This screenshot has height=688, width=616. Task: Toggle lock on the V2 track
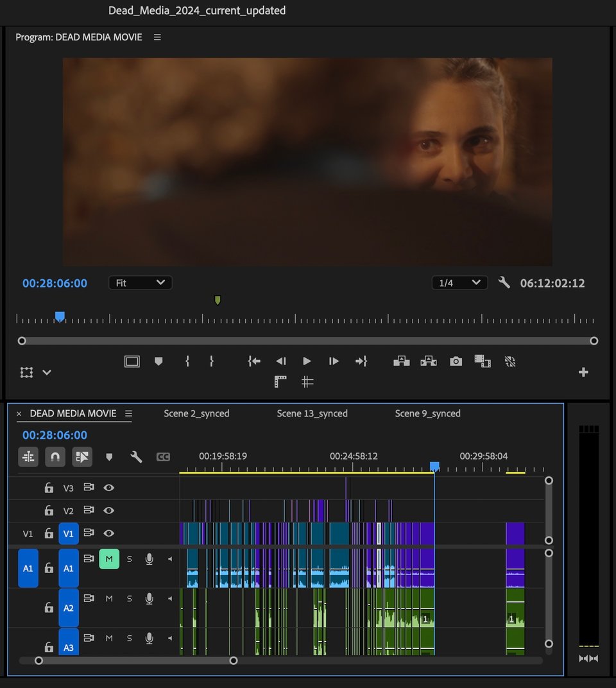[49, 511]
